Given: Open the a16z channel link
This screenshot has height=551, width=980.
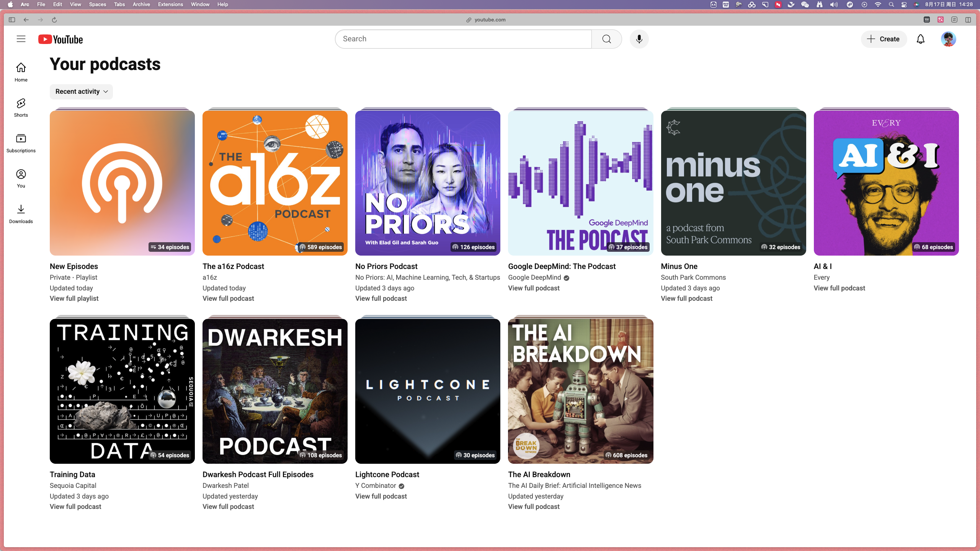Looking at the screenshot, I should point(210,277).
